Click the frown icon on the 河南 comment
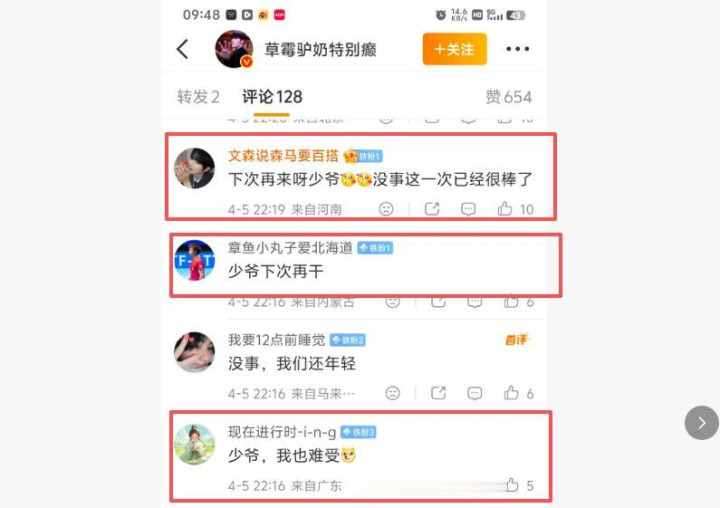 (x=386, y=209)
